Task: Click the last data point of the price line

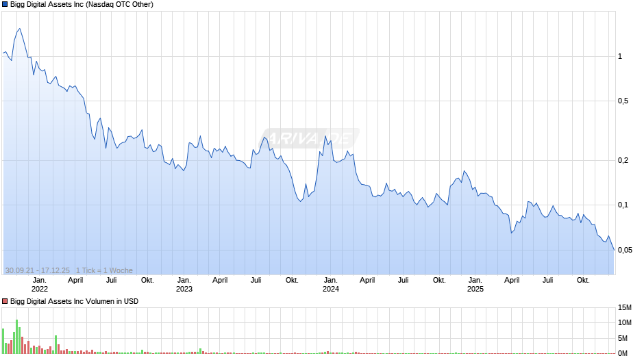Action: 614,250
